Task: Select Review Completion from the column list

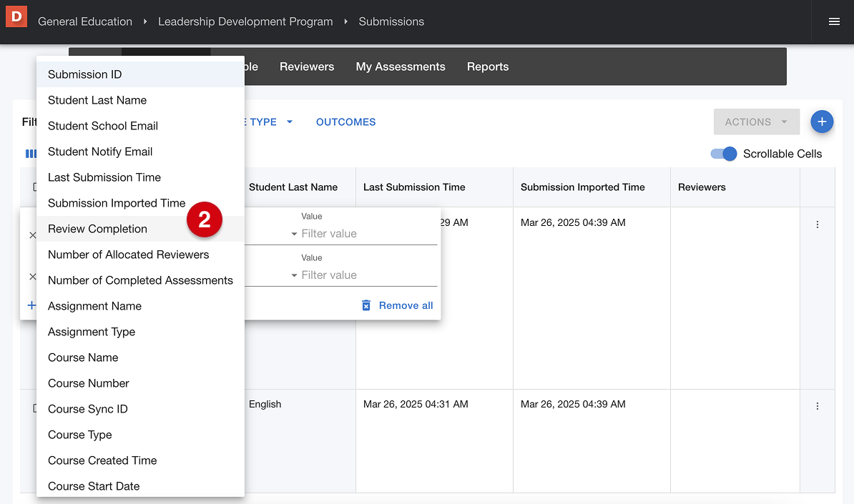Action: click(97, 229)
